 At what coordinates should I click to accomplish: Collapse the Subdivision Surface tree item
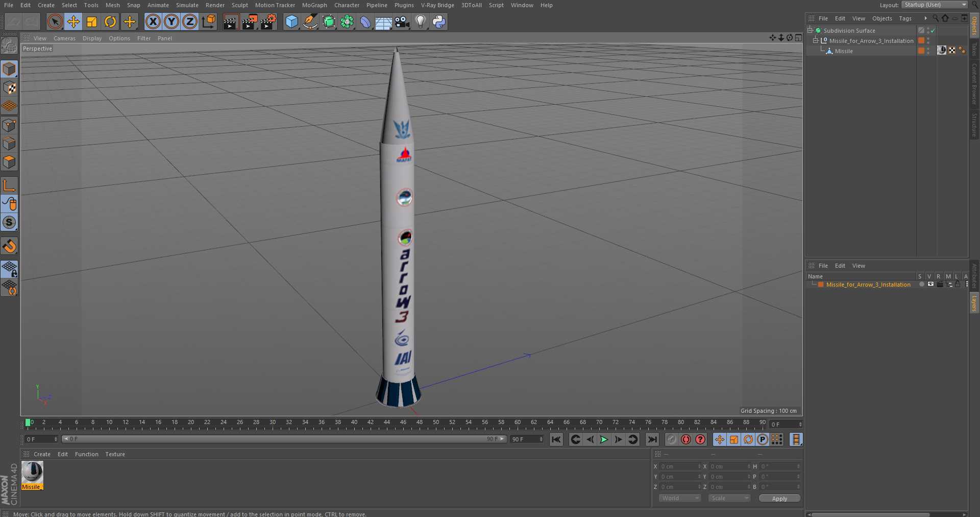810,31
